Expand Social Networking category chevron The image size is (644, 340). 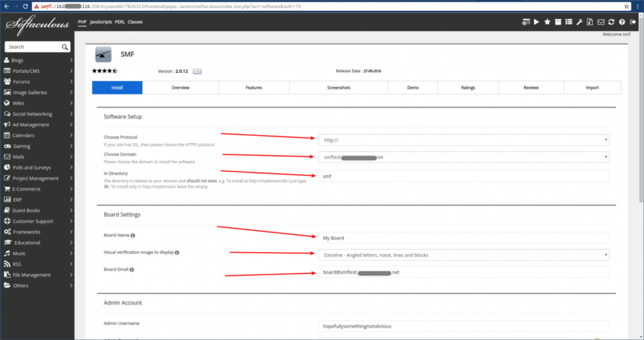pyautogui.click(x=71, y=114)
